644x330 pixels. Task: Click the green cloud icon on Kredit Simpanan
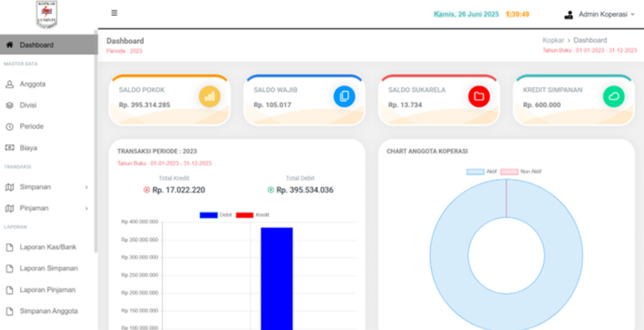pyautogui.click(x=614, y=96)
